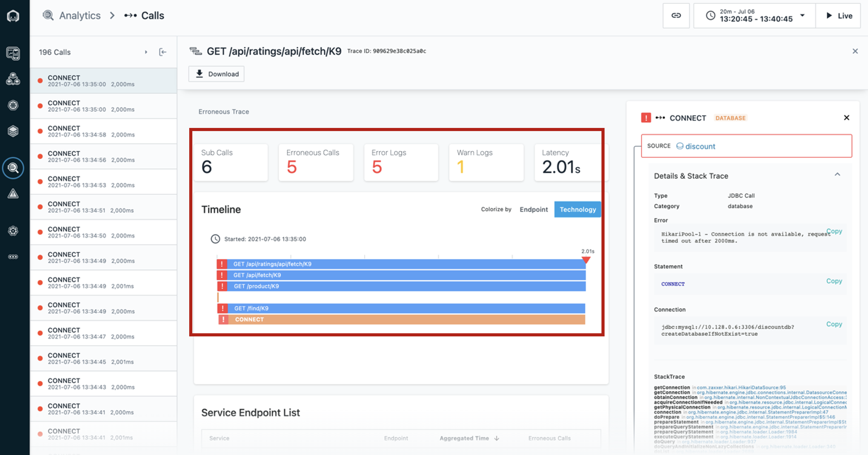Viewport: 868px width, 455px height.
Task: Click the three-dots more icon in sidebar
Action: click(x=13, y=257)
